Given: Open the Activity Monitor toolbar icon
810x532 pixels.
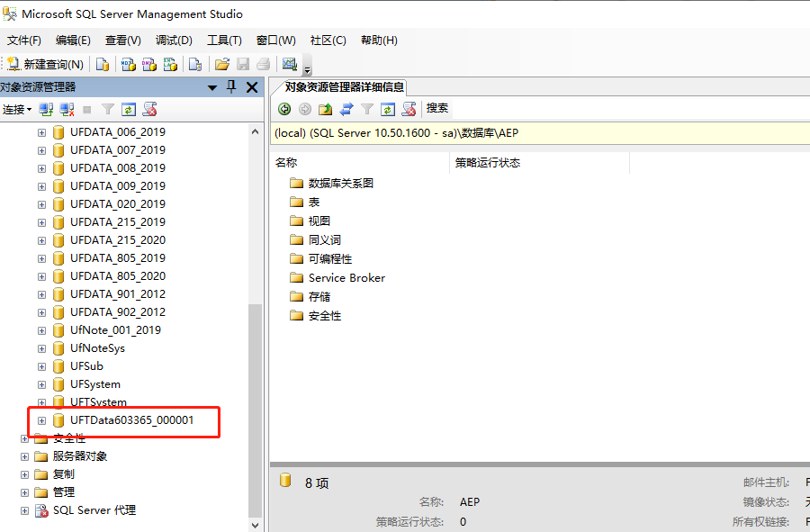Looking at the screenshot, I should point(289,64).
